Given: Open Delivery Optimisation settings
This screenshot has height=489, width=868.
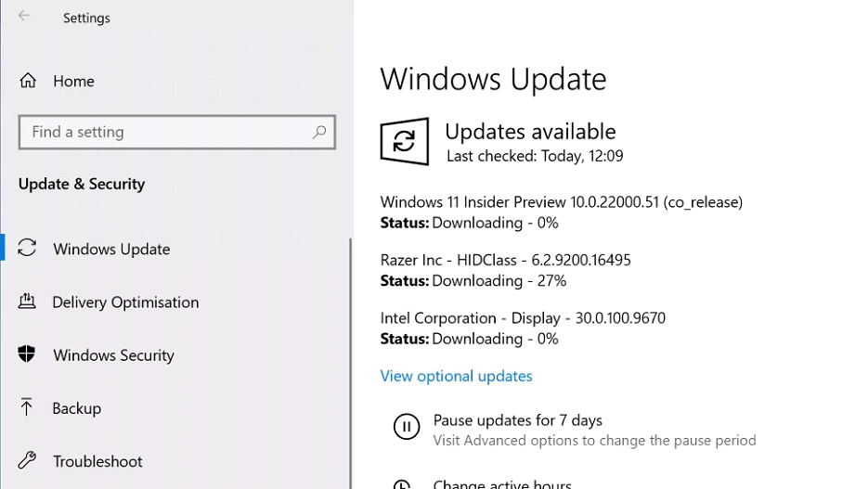Looking at the screenshot, I should click(125, 302).
